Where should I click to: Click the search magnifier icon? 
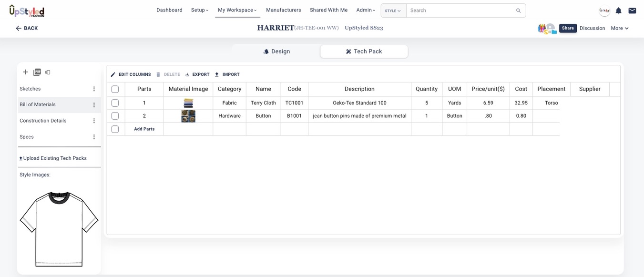(518, 10)
